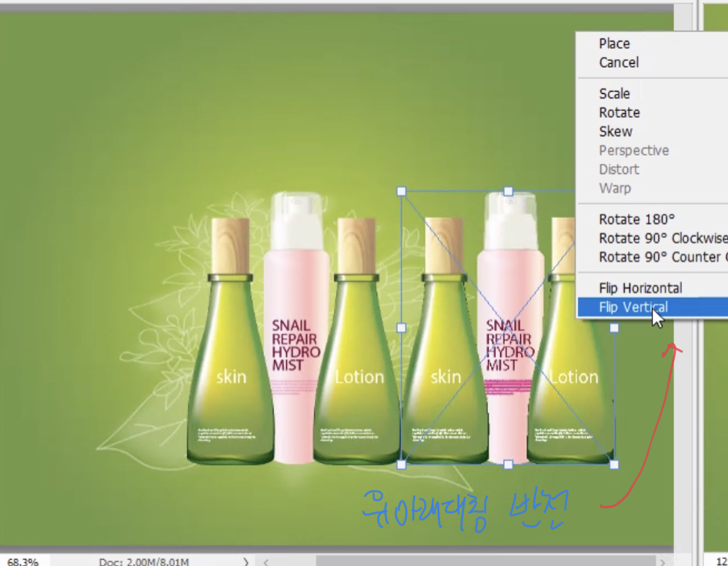Click top-center transform handle
The width and height of the screenshot is (728, 566).
click(509, 191)
